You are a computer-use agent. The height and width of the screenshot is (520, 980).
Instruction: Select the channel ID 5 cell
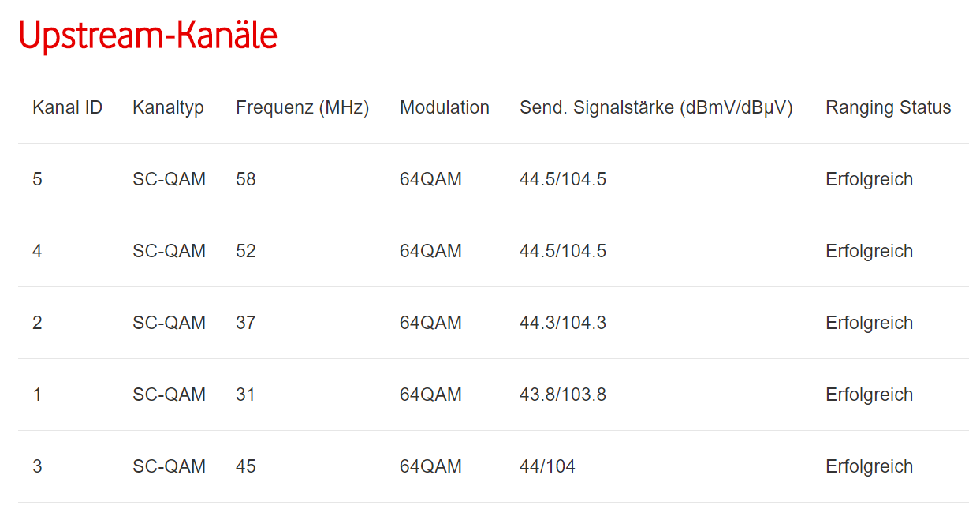37,179
